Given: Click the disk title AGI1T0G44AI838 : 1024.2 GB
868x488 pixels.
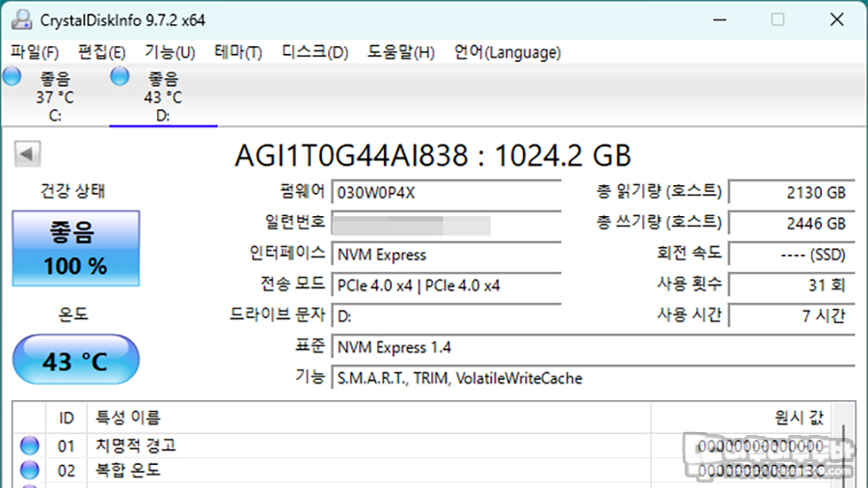Looking at the screenshot, I should (x=433, y=155).
